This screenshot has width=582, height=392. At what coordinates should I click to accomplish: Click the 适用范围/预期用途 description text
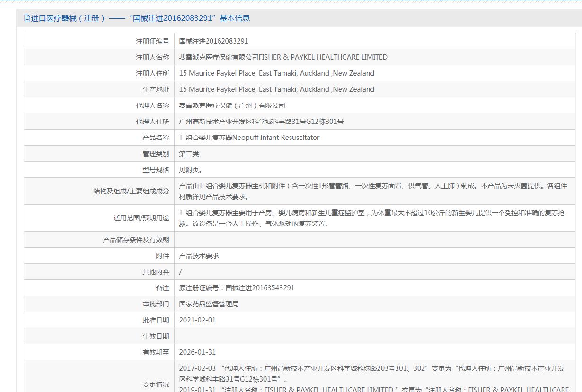371,218
